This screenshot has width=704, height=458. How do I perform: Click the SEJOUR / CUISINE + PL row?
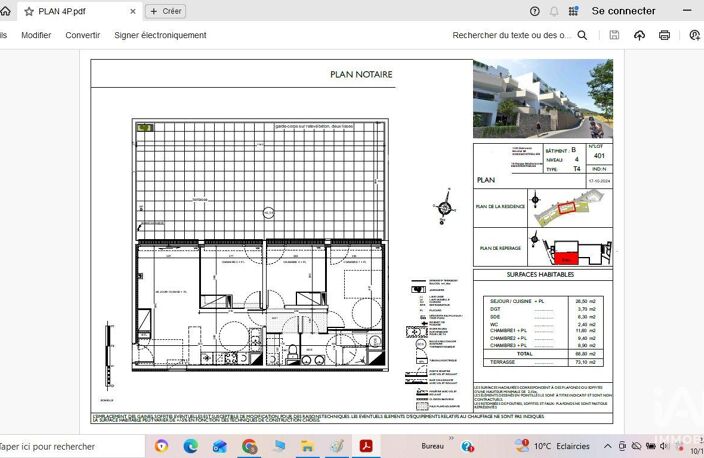[543, 301]
